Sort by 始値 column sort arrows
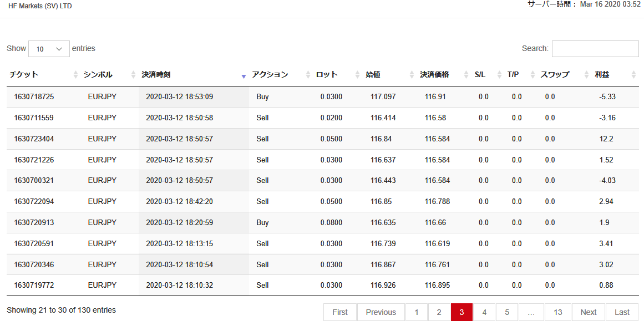644x326 pixels. point(412,75)
